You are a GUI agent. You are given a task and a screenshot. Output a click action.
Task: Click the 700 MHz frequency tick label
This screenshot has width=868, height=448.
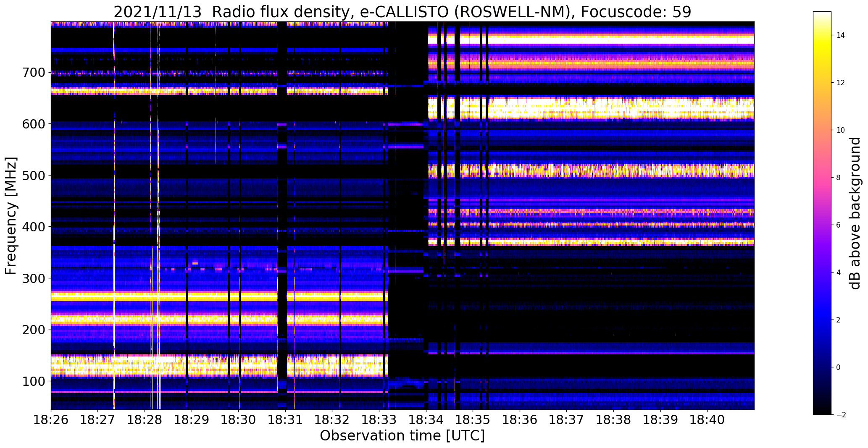[33, 73]
